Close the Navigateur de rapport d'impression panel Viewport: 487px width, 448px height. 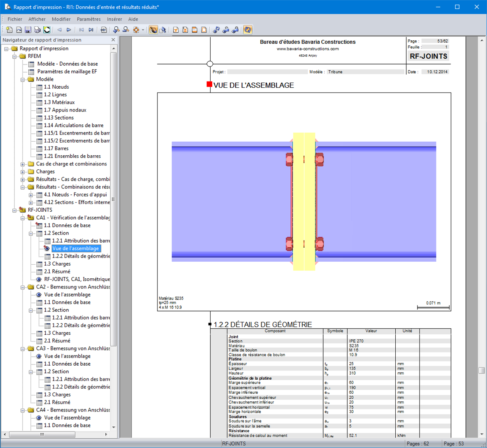pos(113,40)
